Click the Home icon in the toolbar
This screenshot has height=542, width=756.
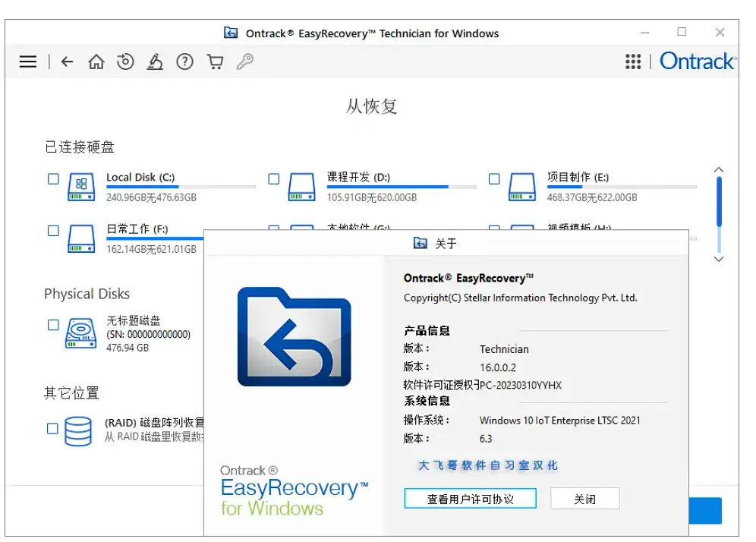click(96, 62)
